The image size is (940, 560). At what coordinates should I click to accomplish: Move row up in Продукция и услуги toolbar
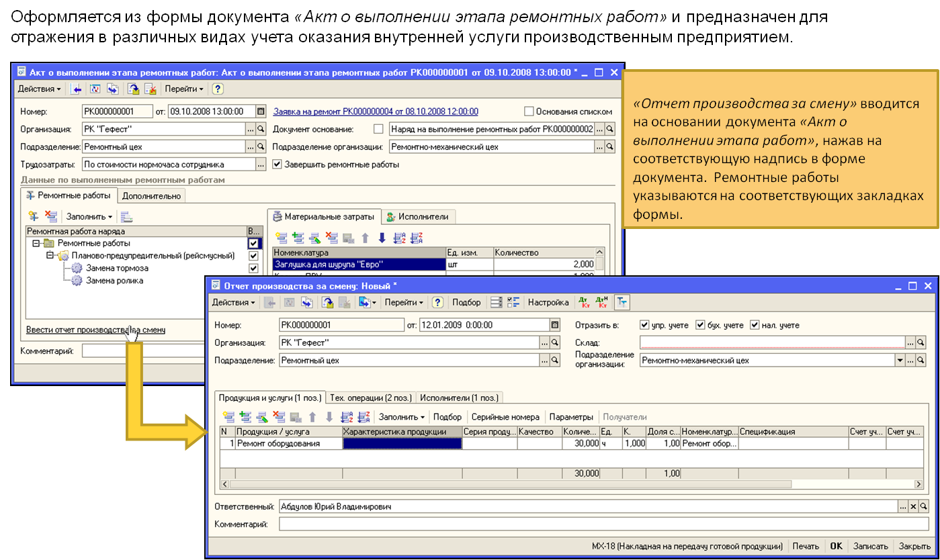coord(312,417)
